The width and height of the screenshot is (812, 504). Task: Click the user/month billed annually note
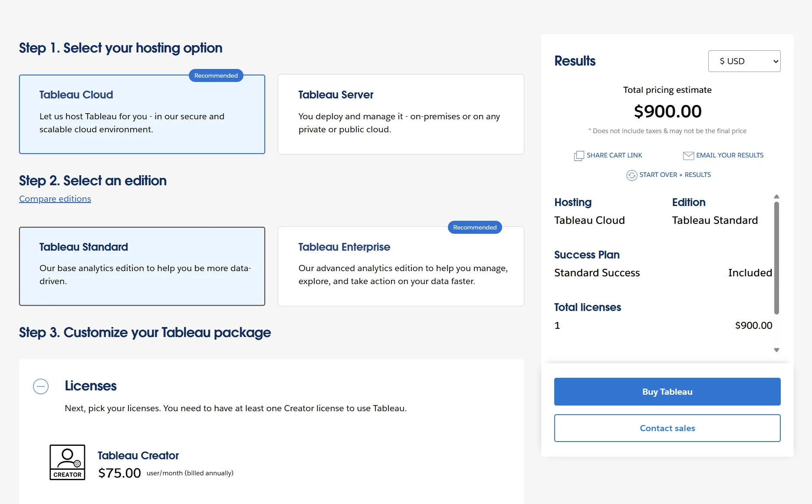(x=190, y=473)
